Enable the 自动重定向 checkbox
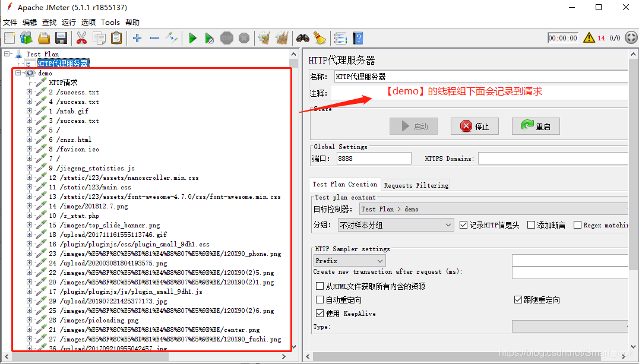 (320, 300)
